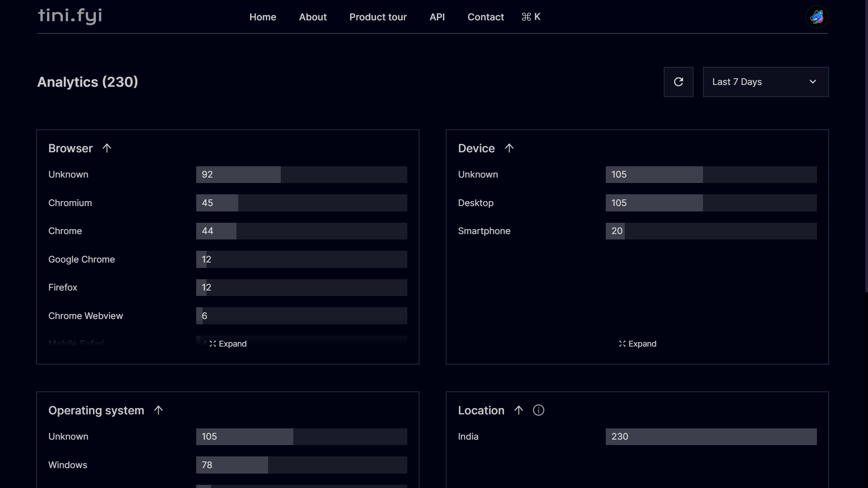Click the Device panel title
This screenshot has height=488, width=868.
click(x=476, y=148)
